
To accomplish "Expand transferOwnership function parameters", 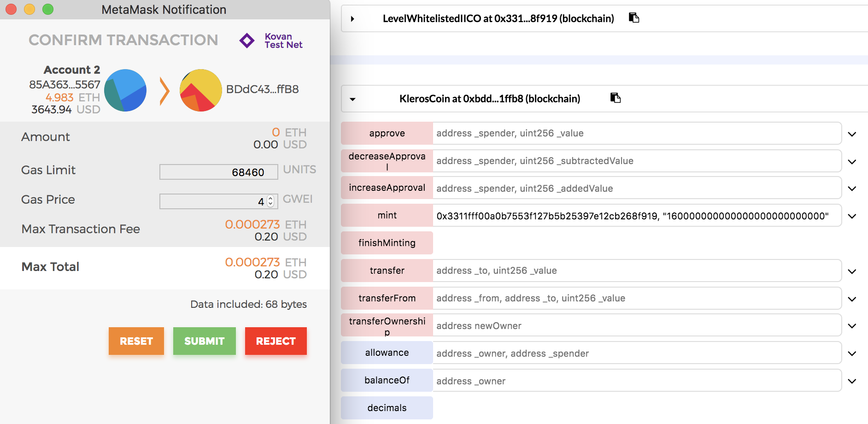I will (852, 326).
